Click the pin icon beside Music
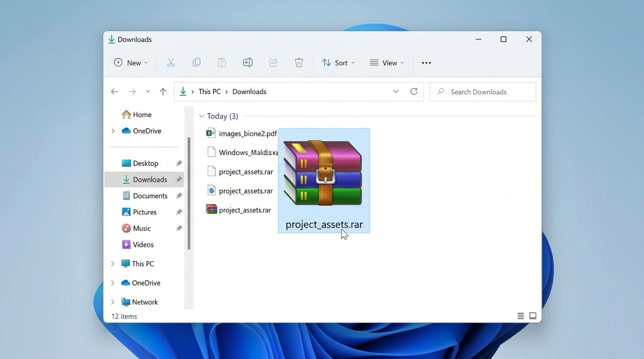 pos(179,229)
